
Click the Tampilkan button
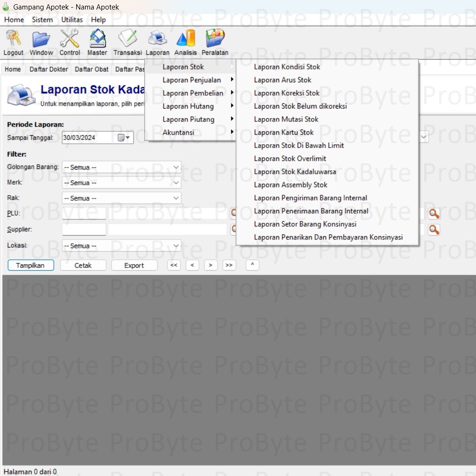tap(30, 265)
